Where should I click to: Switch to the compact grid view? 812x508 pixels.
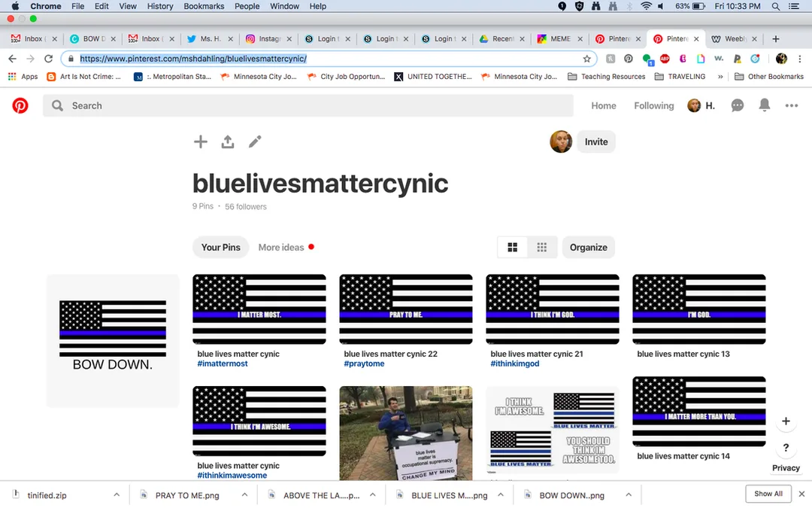[541, 248]
